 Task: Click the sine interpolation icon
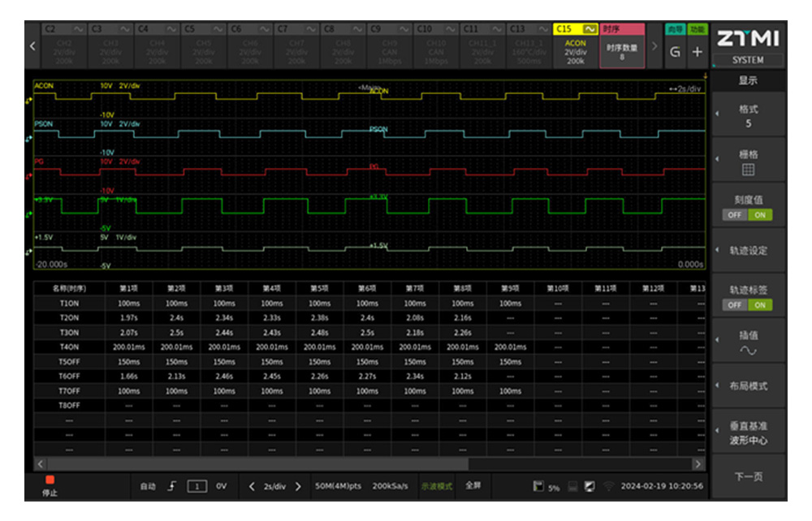(x=748, y=351)
